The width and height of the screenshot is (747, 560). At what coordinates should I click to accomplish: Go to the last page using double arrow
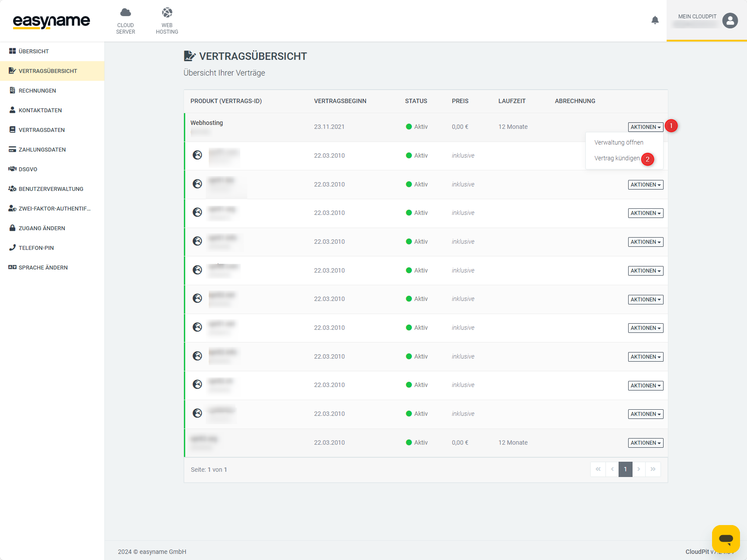click(x=653, y=469)
